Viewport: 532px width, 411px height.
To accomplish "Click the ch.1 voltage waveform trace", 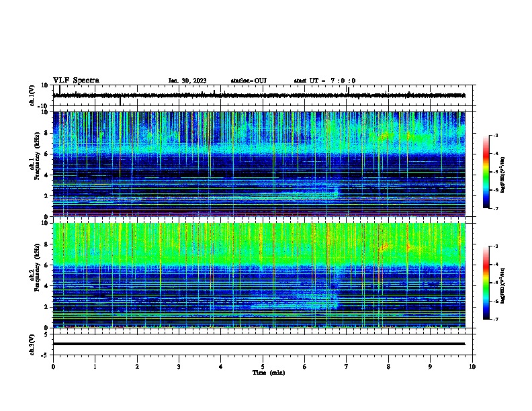I will tap(259, 95).
